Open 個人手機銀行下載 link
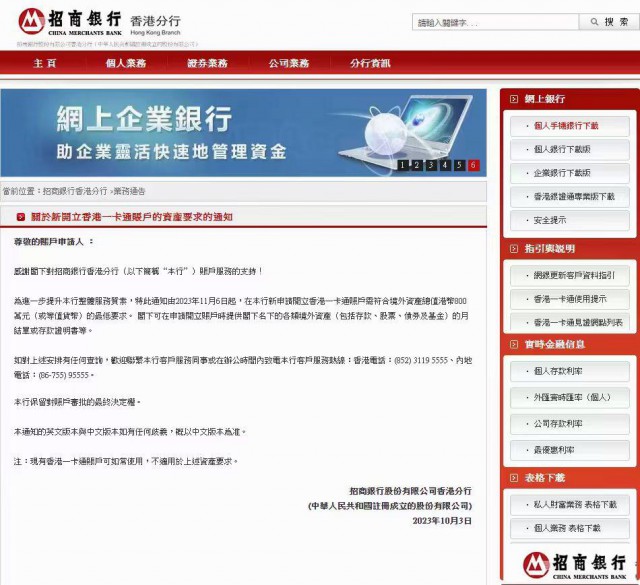Image resolution: width=640 pixels, height=585 pixels. pos(566,126)
